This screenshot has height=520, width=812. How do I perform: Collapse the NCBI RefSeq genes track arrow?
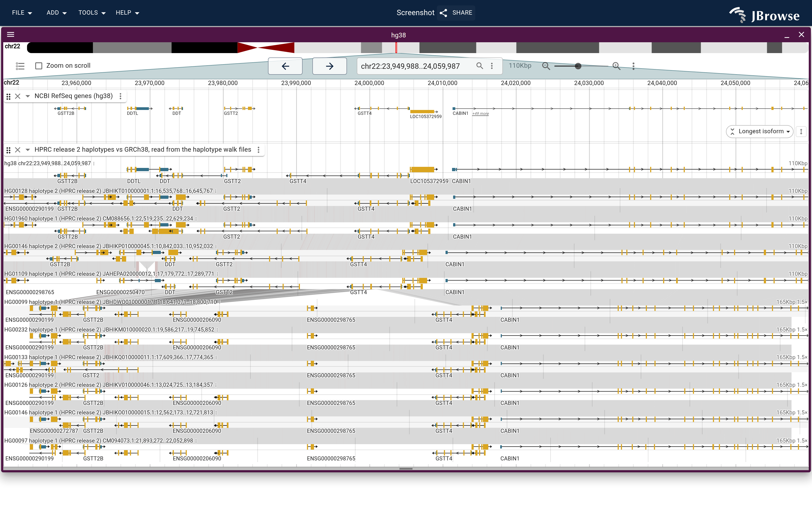pos(28,96)
